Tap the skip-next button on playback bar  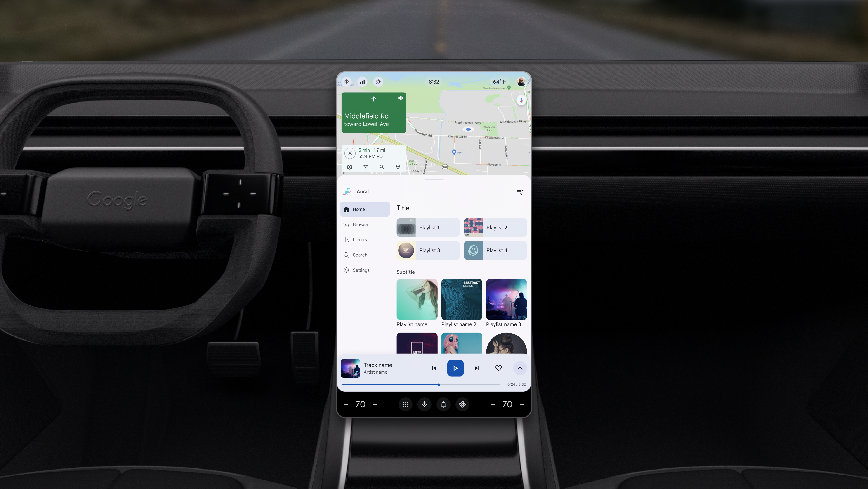pyautogui.click(x=477, y=368)
